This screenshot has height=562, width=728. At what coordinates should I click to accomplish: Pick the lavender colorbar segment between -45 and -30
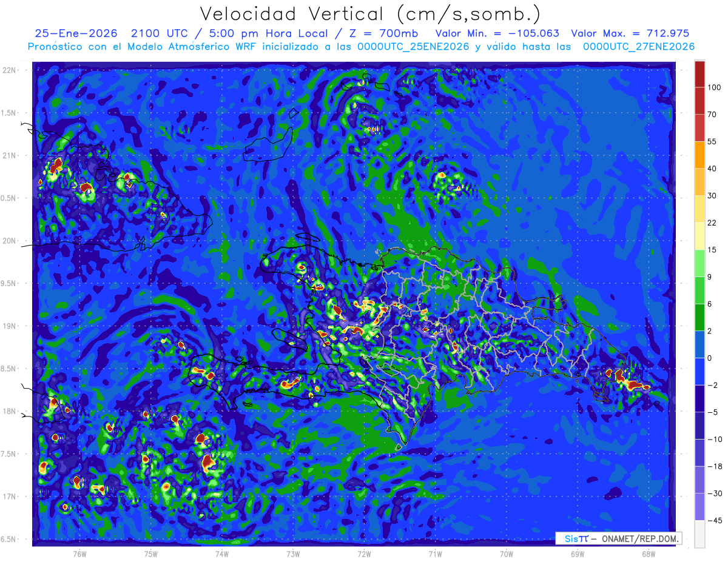pyautogui.click(x=699, y=507)
